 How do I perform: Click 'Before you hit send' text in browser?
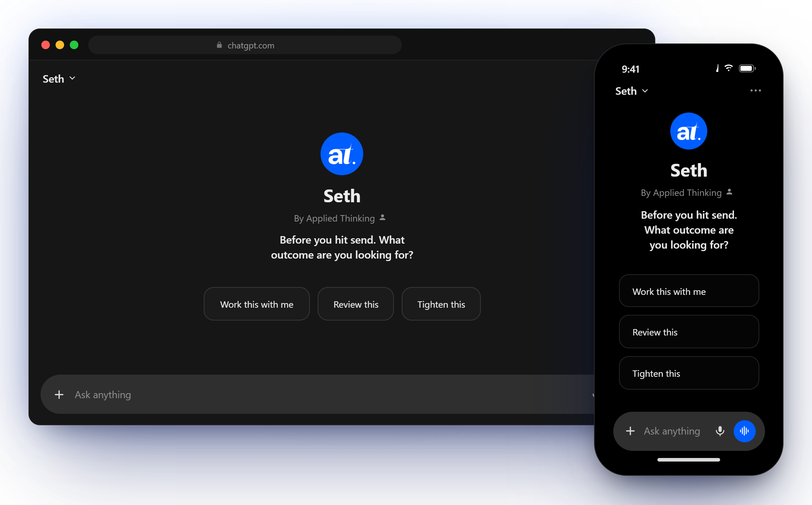pos(328,240)
